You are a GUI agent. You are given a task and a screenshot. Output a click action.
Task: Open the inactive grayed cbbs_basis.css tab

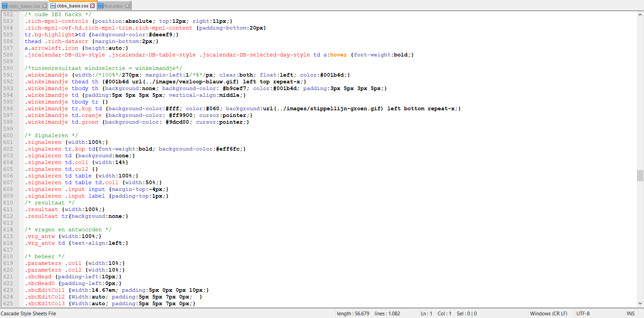point(24,6)
